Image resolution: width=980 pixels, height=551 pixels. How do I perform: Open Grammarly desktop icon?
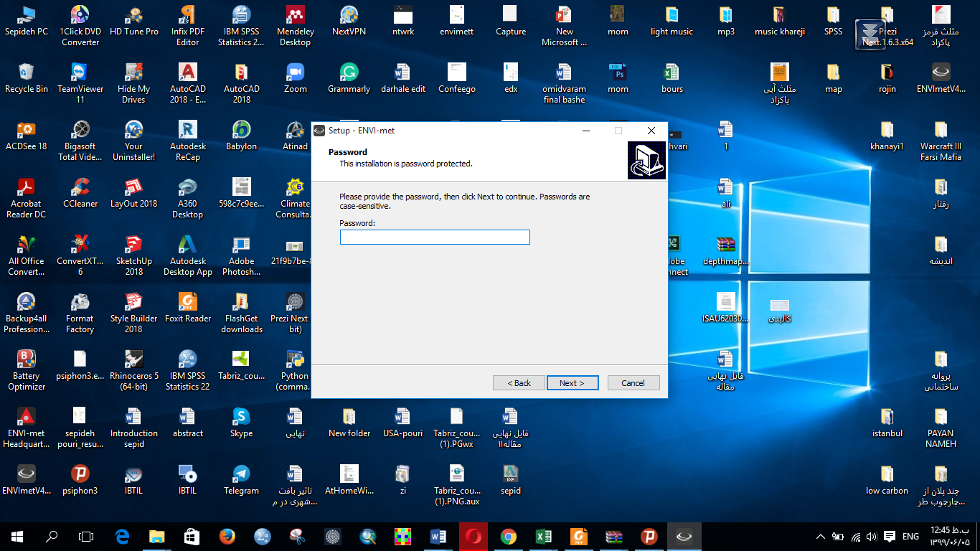pos(349,78)
